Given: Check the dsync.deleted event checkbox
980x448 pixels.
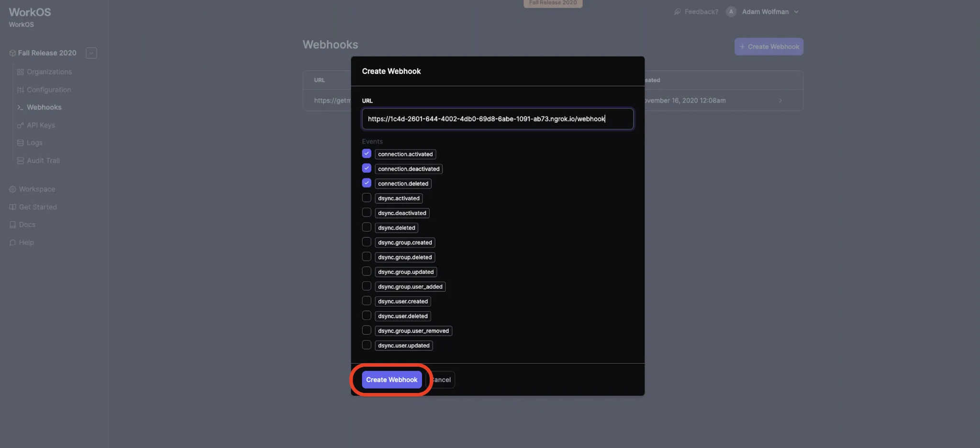Looking at the screenshot, I should (367, 228).
